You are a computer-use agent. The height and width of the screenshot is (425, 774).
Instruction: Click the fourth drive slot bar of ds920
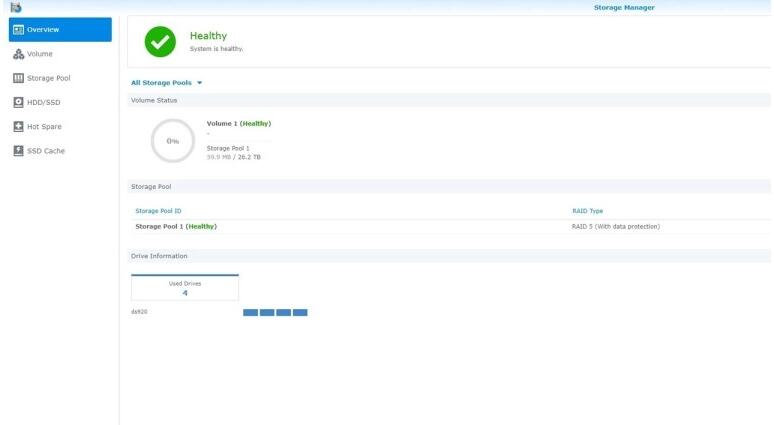pyautogui.click(x=300, y=312)
